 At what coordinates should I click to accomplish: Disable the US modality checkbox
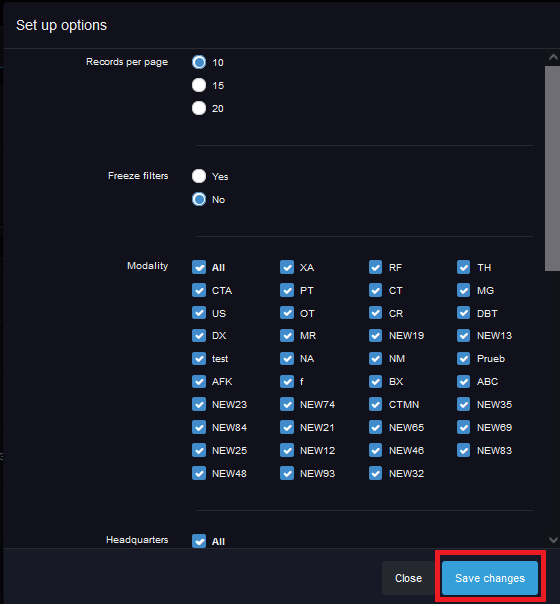coord(199,313)
